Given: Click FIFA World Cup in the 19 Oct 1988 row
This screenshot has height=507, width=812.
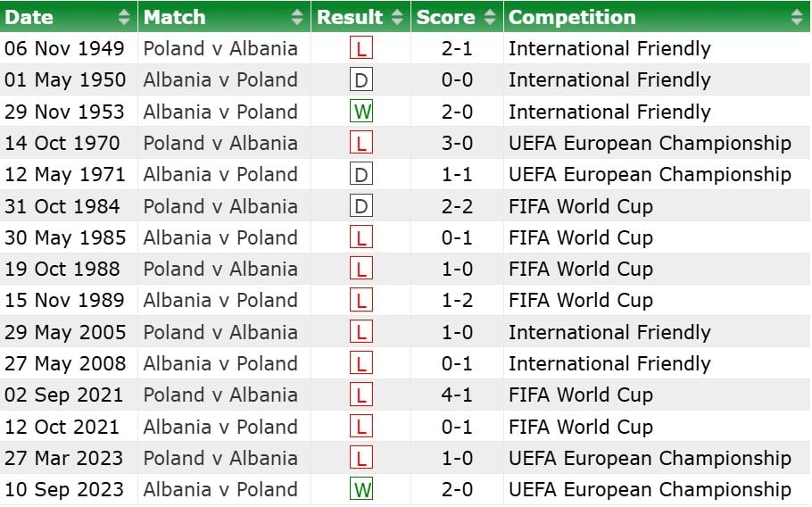Looking at the screenshot, I should 580,269.
